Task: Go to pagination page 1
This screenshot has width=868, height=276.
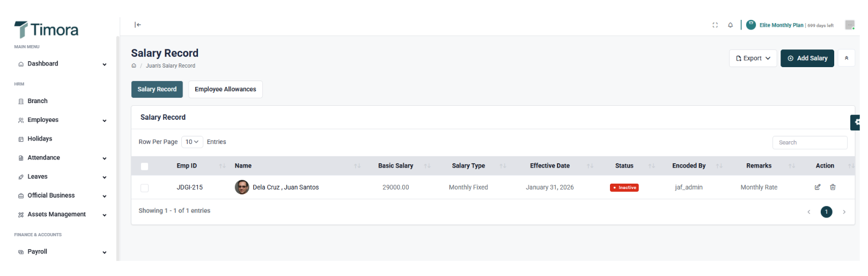Action: 826,212
